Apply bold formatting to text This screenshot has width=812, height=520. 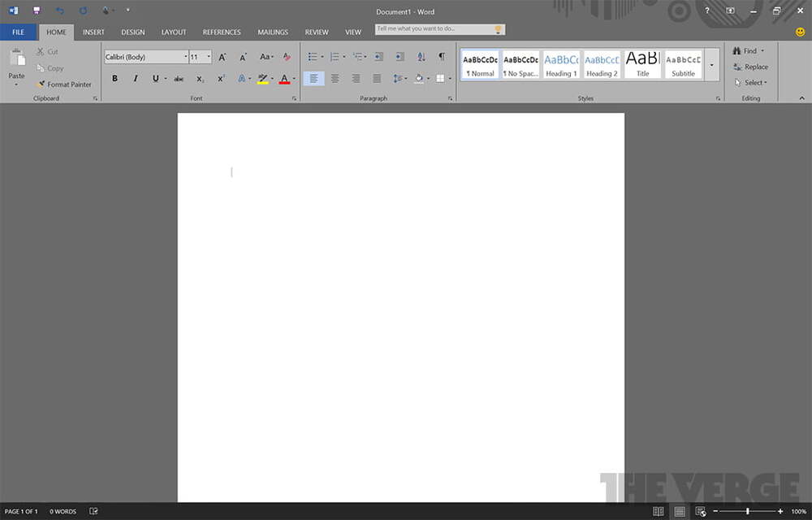tap(114, 78)
